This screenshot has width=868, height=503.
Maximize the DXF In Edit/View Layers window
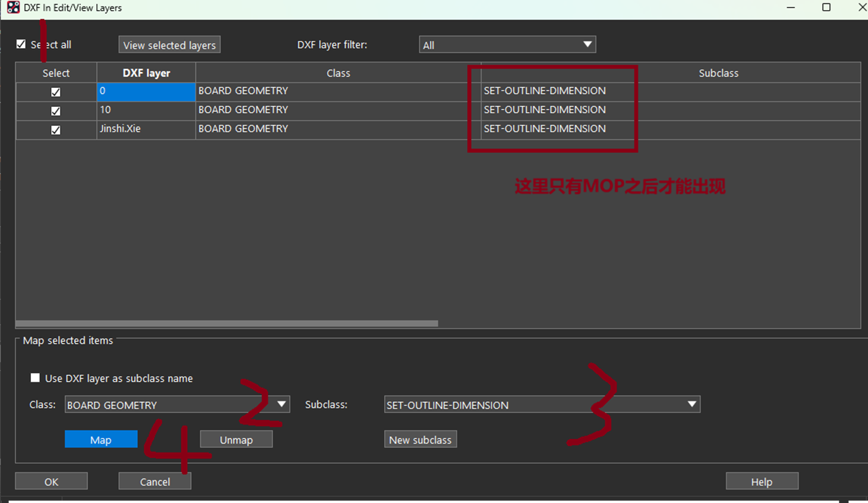(826, 8)
